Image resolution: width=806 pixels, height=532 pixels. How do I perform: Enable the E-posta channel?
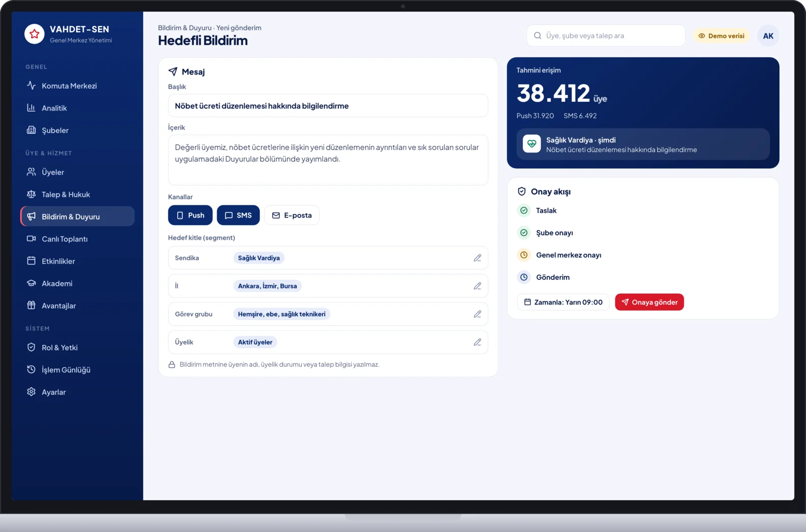tap(292, 215)
